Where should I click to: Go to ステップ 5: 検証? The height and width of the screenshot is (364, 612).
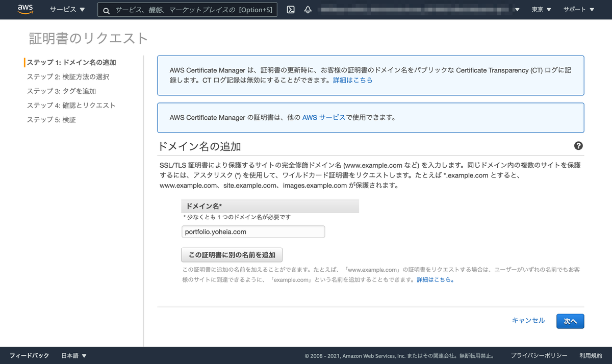pyautogui.click(x=51, y=119)
